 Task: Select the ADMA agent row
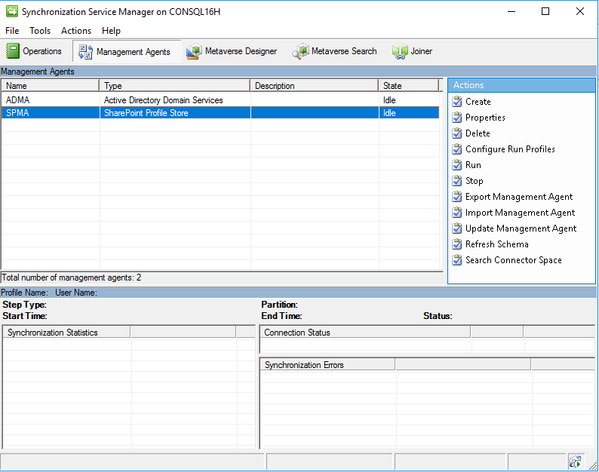point(220,100)
